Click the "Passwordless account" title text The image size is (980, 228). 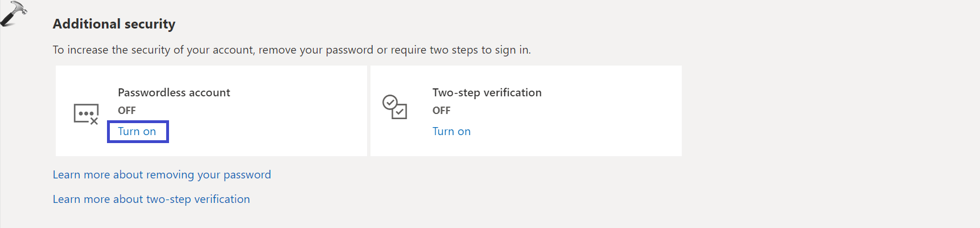click(174, 92)
